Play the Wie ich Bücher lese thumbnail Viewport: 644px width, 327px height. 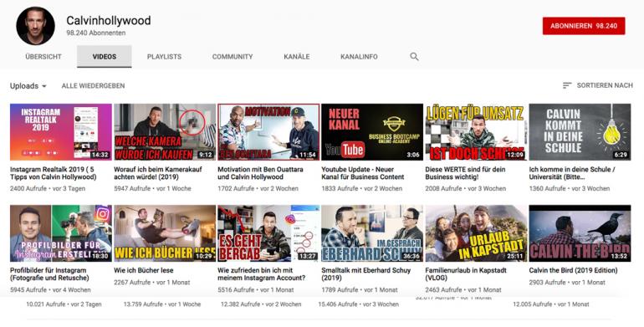pos(165,233)
